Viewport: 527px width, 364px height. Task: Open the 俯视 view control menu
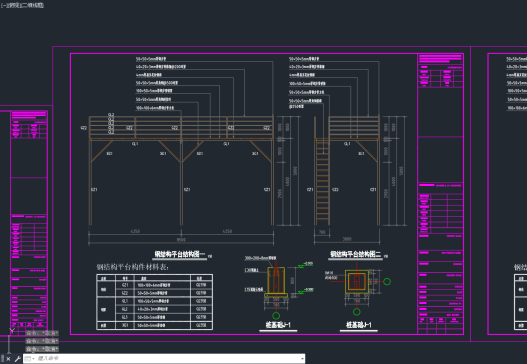(x=14, y=5)
